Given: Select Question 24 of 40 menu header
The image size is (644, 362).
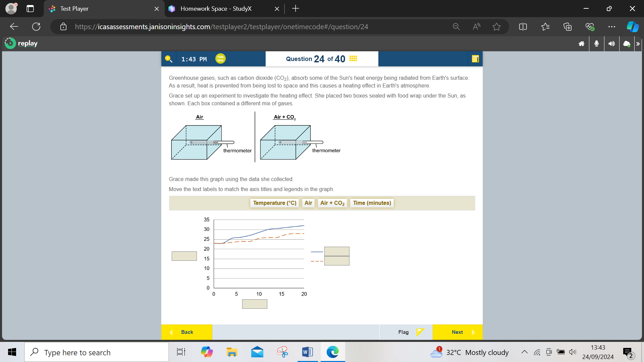Looking at the screenshot, I should click(x=322, y=58).
